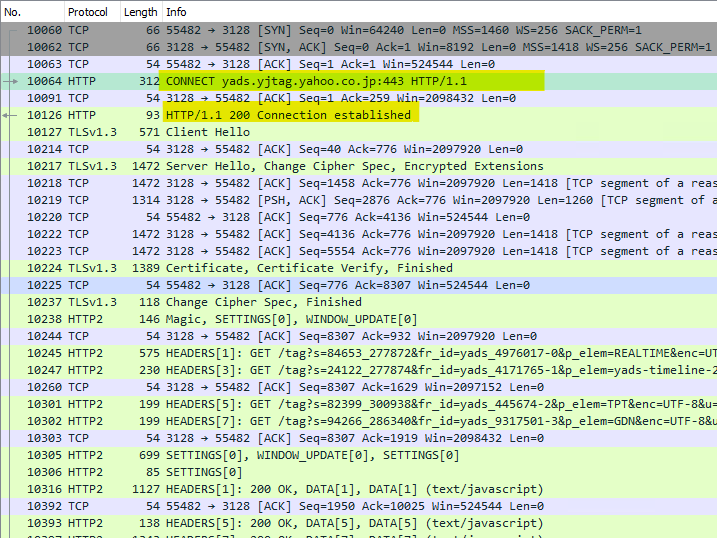Click the TLSv1.3 protocol cell of packet 10127
The width and height of the screenshot is (717, 538).
click(92, 132)
